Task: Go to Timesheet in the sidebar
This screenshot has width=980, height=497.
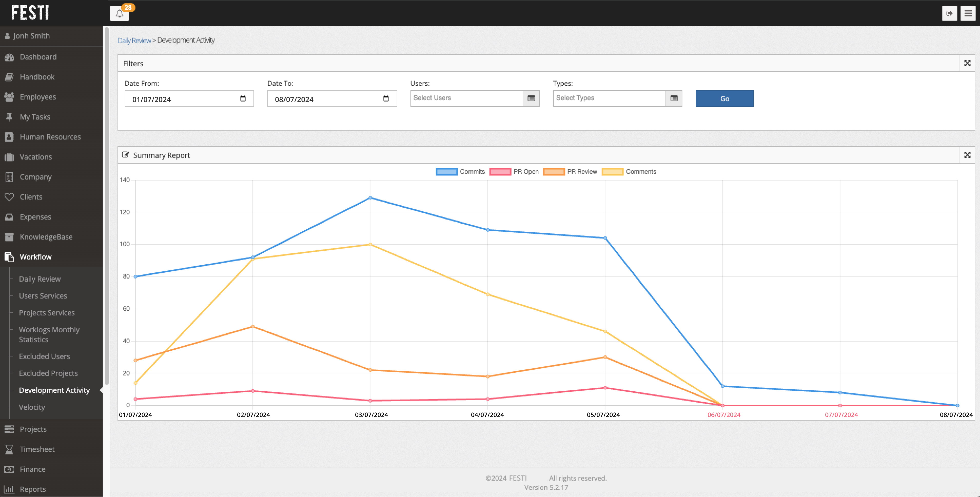Action: [37, 449]
